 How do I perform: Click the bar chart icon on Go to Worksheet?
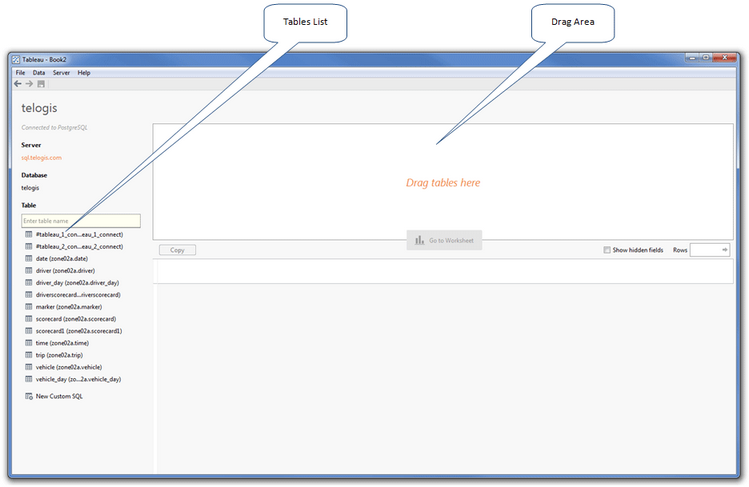[x=419, y=240]
